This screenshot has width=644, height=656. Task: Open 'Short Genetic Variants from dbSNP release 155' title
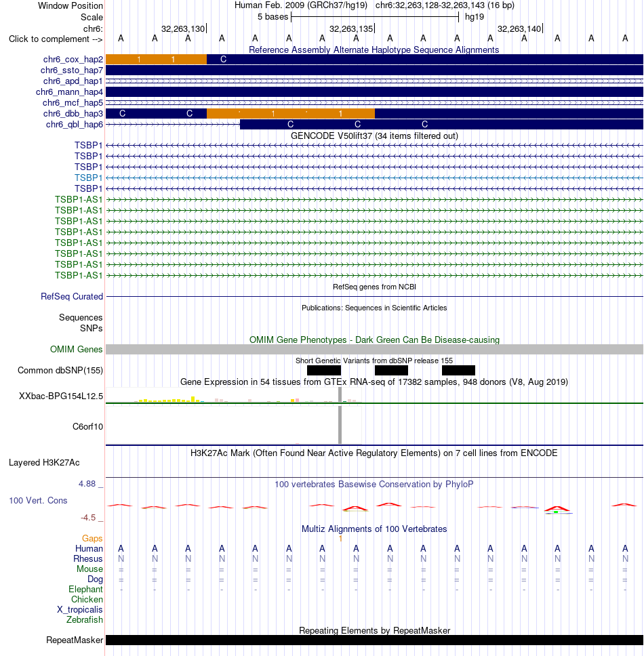[374, 361]
